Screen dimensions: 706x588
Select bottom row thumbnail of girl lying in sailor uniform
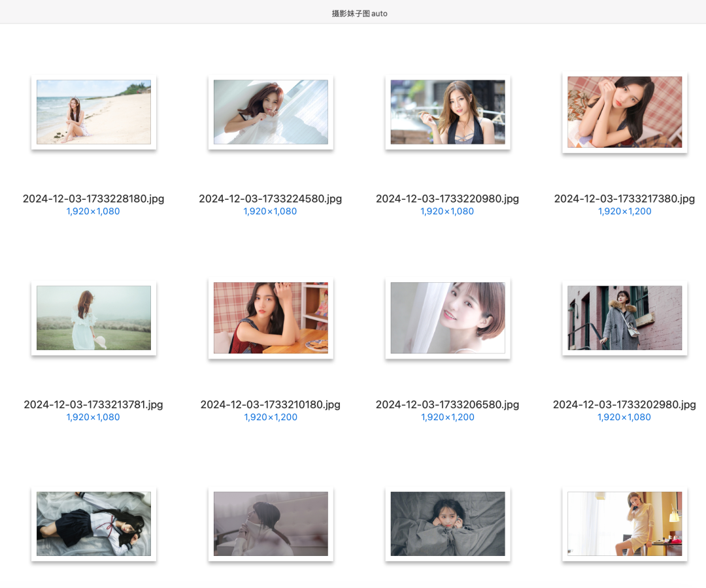[x=93, y=524]
